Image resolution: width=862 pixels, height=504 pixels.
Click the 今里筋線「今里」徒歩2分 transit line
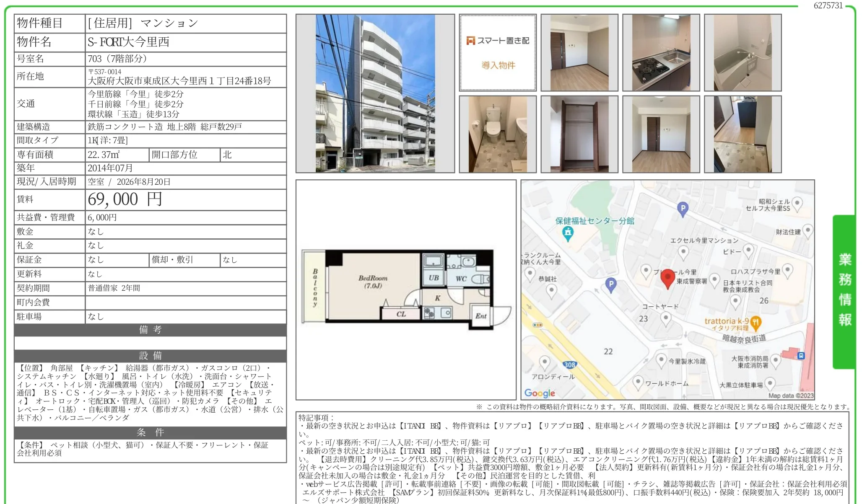point(135,94)
